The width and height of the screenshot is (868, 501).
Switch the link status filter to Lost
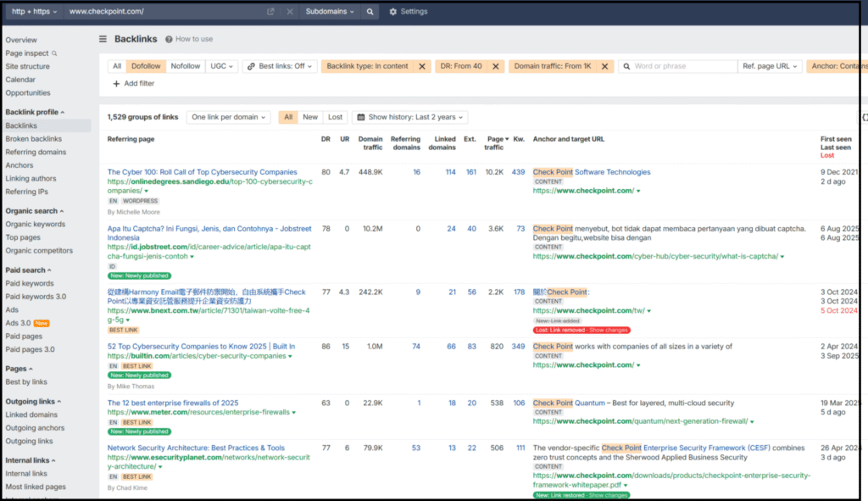point(335,118)
